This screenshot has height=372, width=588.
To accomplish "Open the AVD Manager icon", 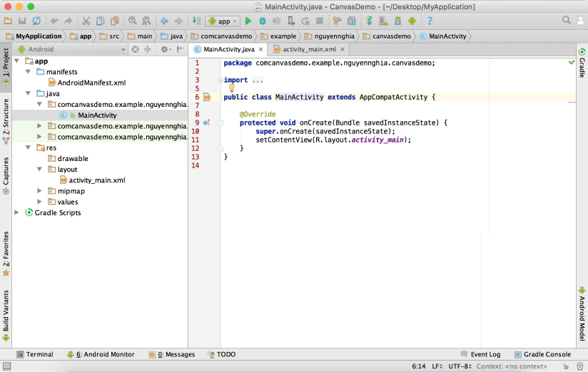I will click(x=383, y=21).
